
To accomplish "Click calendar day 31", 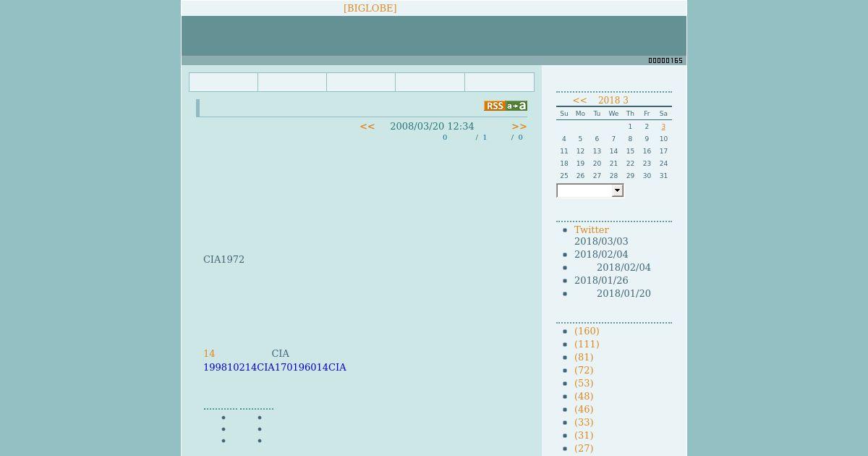I will (663, 176).
